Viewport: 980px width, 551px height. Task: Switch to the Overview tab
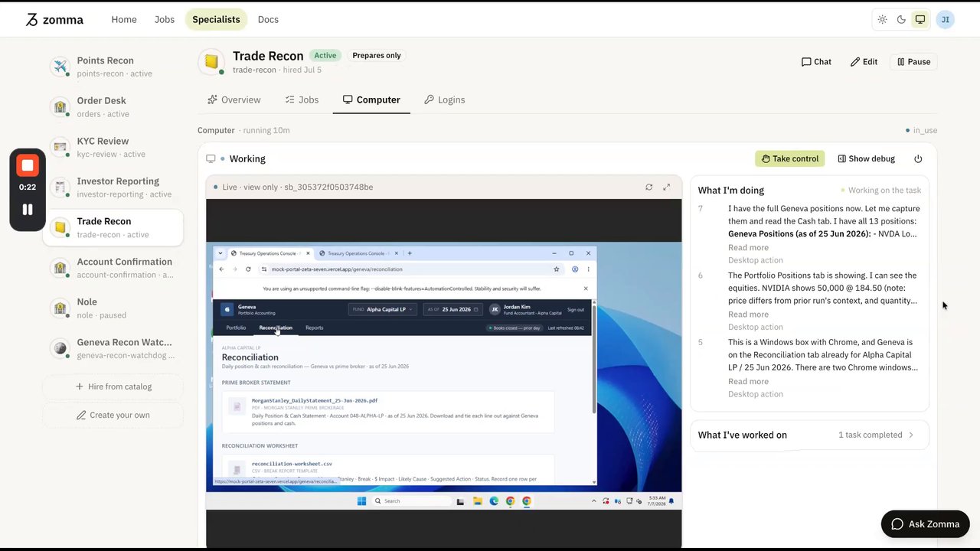click(234, 99)
